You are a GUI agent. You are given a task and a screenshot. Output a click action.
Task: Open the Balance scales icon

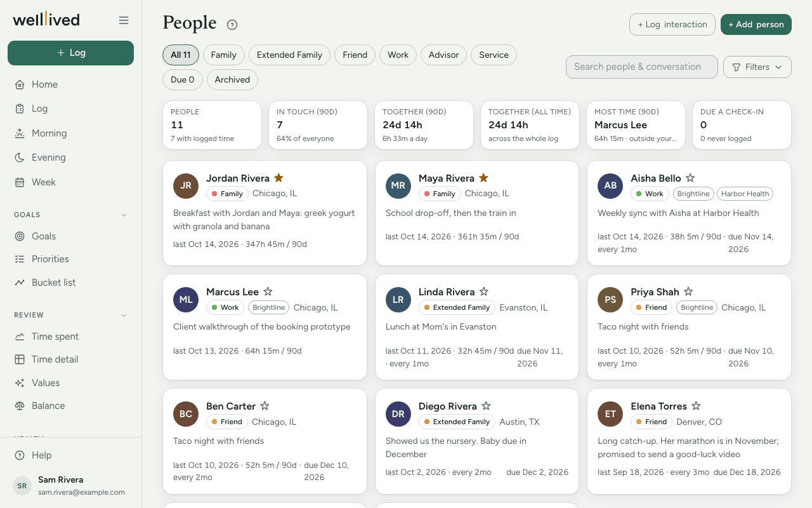click(x=20, y=406)
